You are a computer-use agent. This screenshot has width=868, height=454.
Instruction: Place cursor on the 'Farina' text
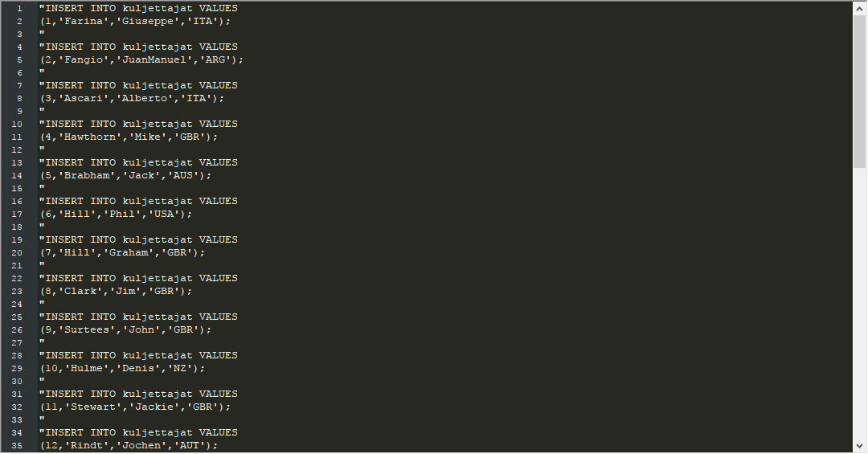click(x=80, y=21)
